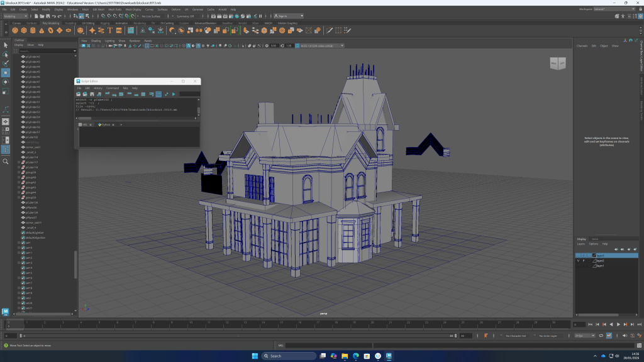Create a polygon cube from the shelf
Viewport: 644px width, 362px height.
pyautogui.click(x=23, y=30)
